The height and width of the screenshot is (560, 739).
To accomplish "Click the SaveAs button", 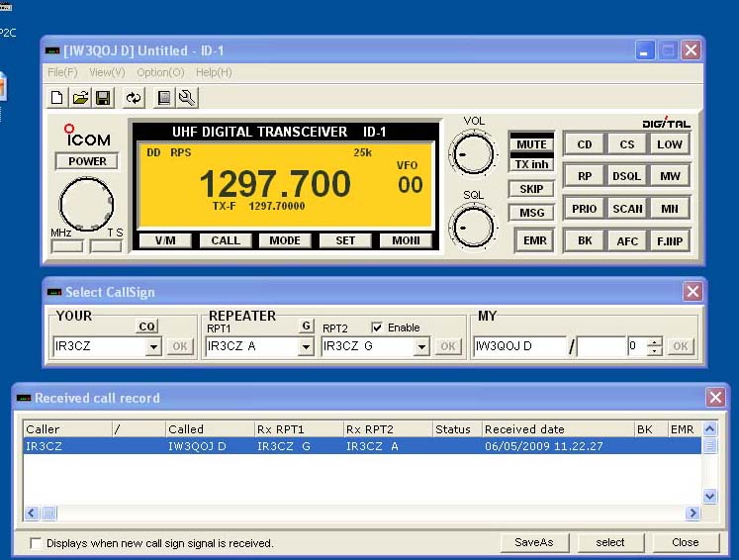I will (x=534, y=542).
